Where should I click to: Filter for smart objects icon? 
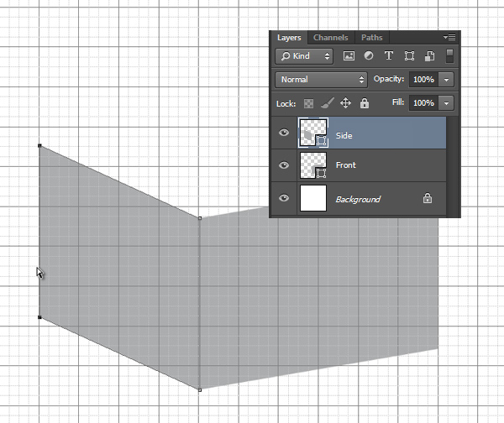[430, 56]
